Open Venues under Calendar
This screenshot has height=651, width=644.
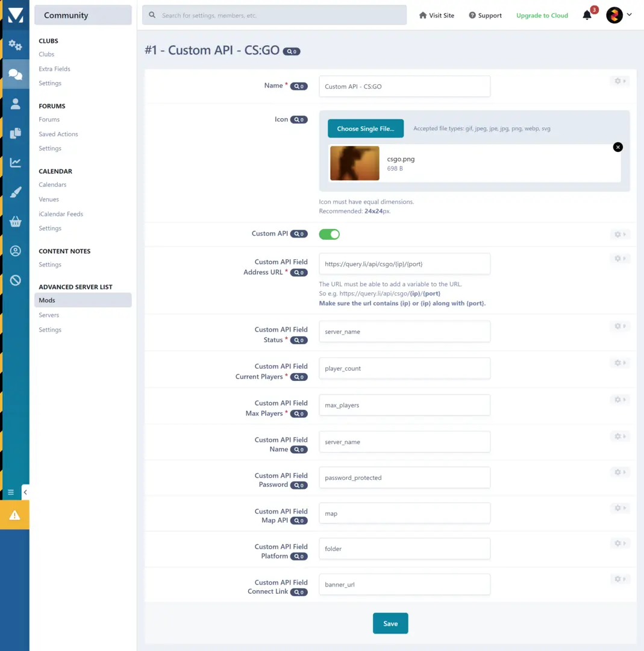coord(49,200)
